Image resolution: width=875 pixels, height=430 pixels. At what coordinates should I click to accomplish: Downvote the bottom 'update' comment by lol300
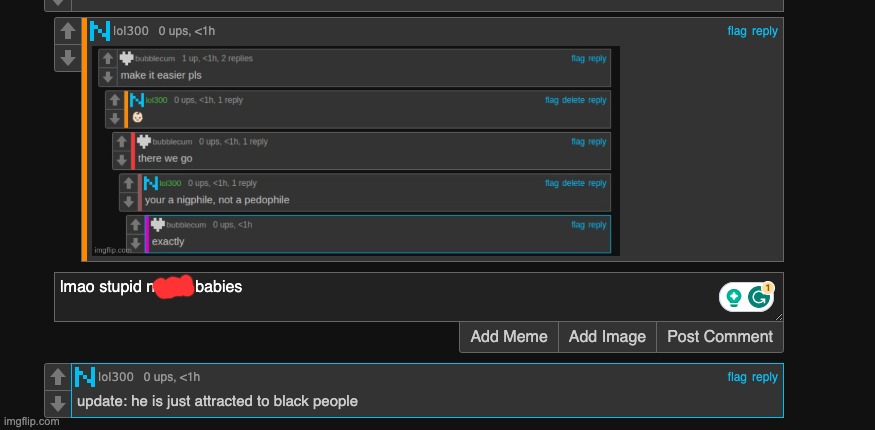58,402
